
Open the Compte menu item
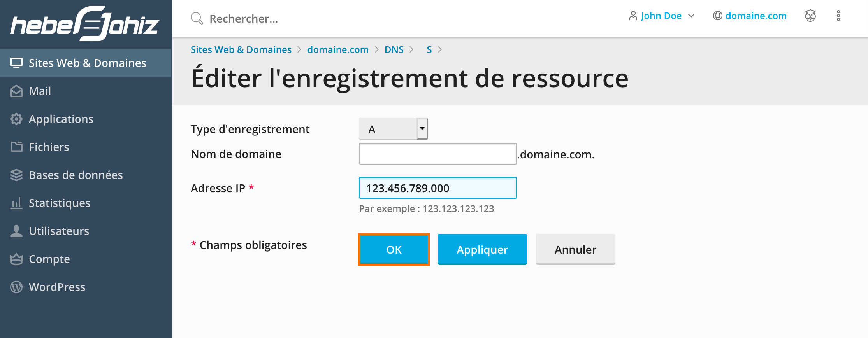point(86,259)
